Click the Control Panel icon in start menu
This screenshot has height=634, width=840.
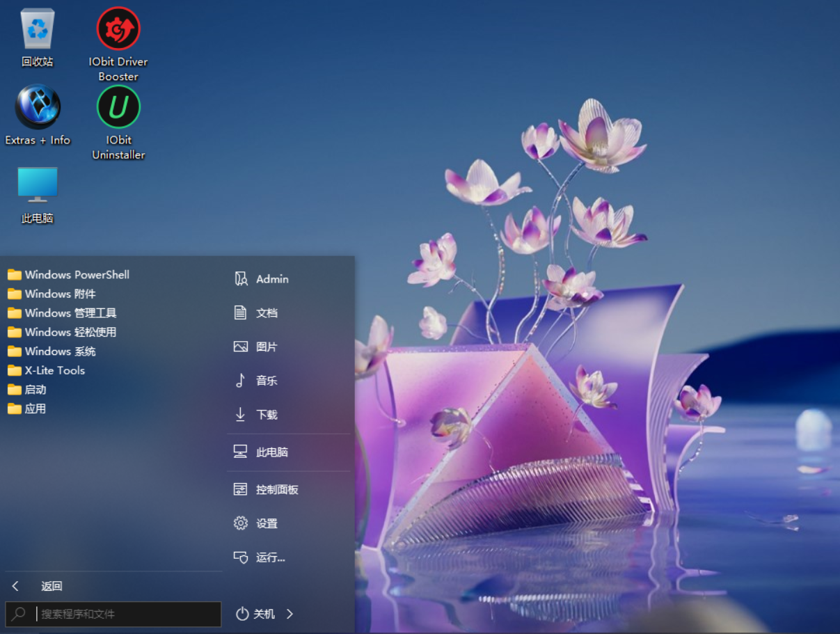(x=241, y=489)
